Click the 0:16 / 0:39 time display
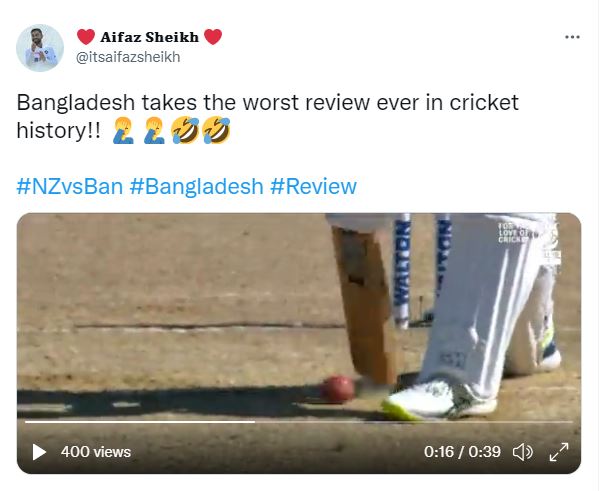600x491 pixels. pyautogui.click(x=462, y=452)
